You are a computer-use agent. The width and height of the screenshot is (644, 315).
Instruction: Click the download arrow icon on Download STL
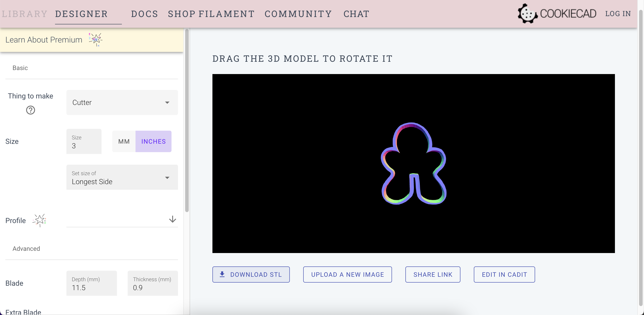click(x=222, y=274)
